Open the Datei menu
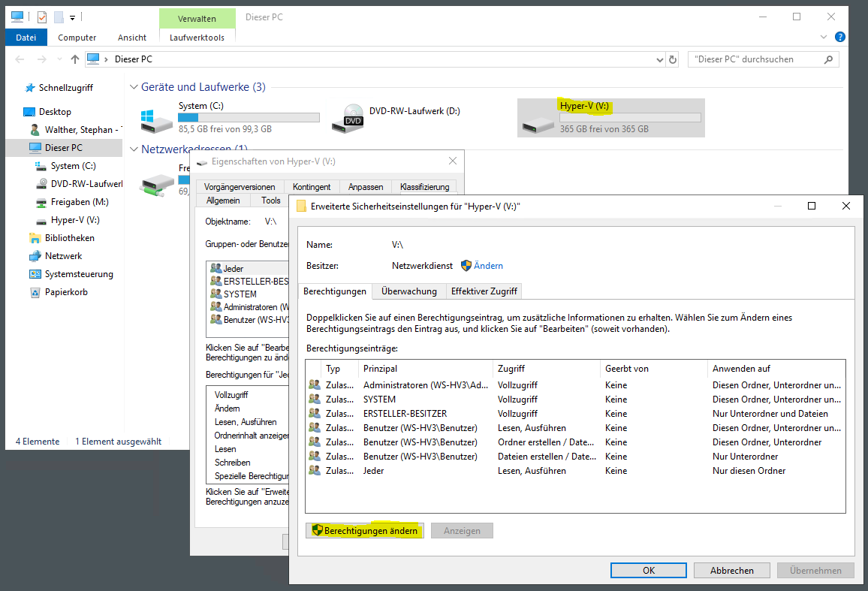This screenshot has width=868, height=591. point(26,37)
